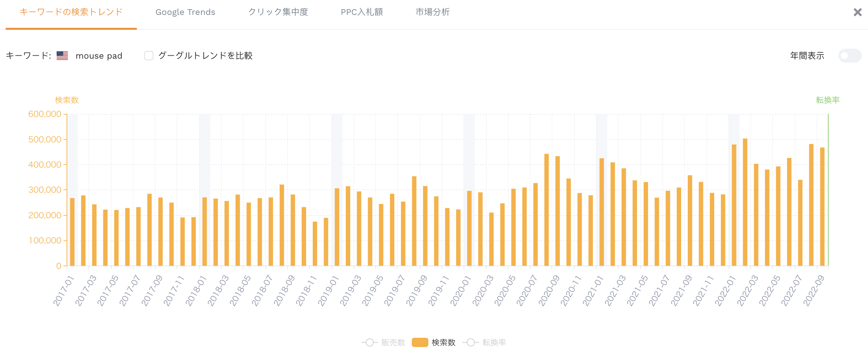Click the 2017-01 first bar in chart
Viewport: 868px width, 355px height.
tap(72, 232)
